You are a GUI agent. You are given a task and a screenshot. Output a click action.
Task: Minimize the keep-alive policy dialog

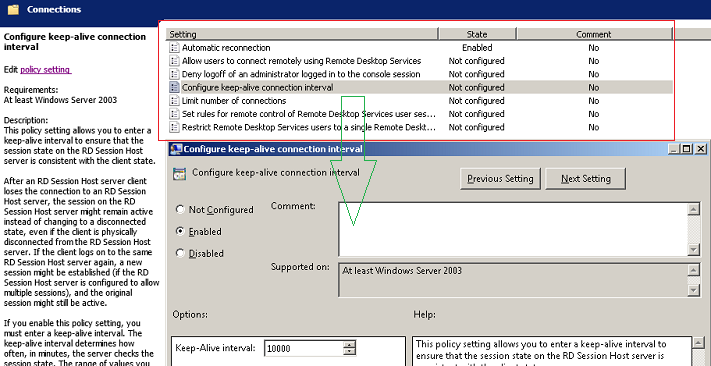(x=675, y=149)
